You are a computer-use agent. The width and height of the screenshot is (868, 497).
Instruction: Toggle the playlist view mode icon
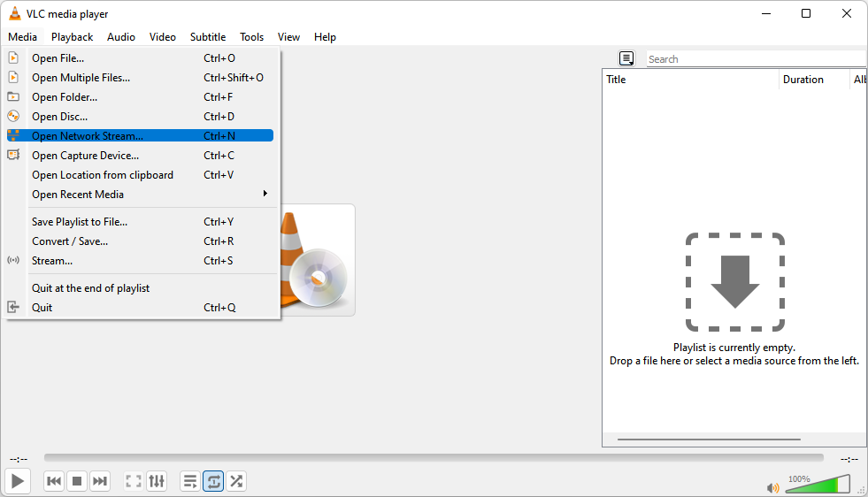[626, 58]
